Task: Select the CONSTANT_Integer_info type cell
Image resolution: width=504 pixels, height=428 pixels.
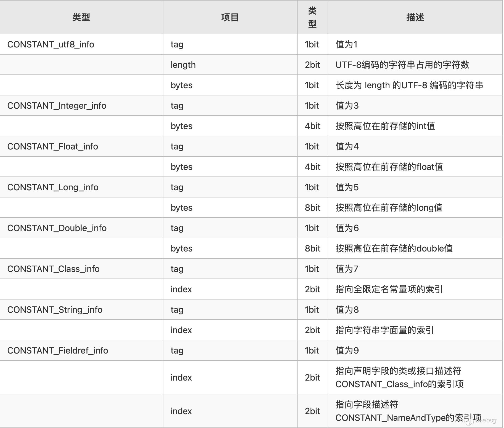Action: point(57,106)
